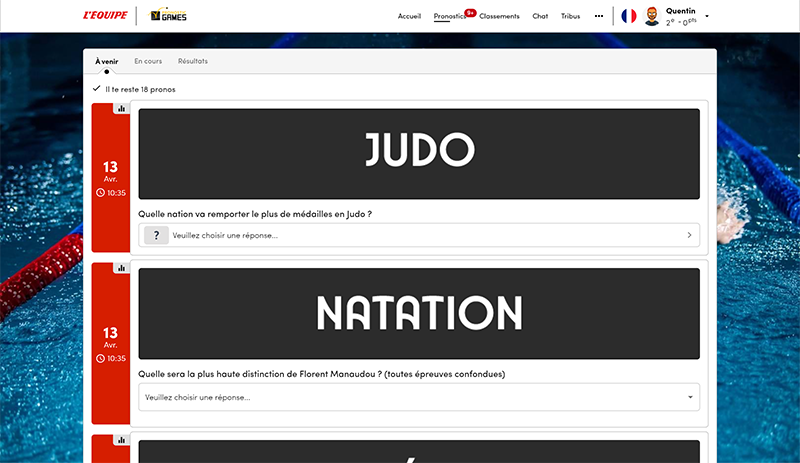Screen dimensions: 800x463
Task: Open Tribus in the navigation
Action: pos(570,16)
